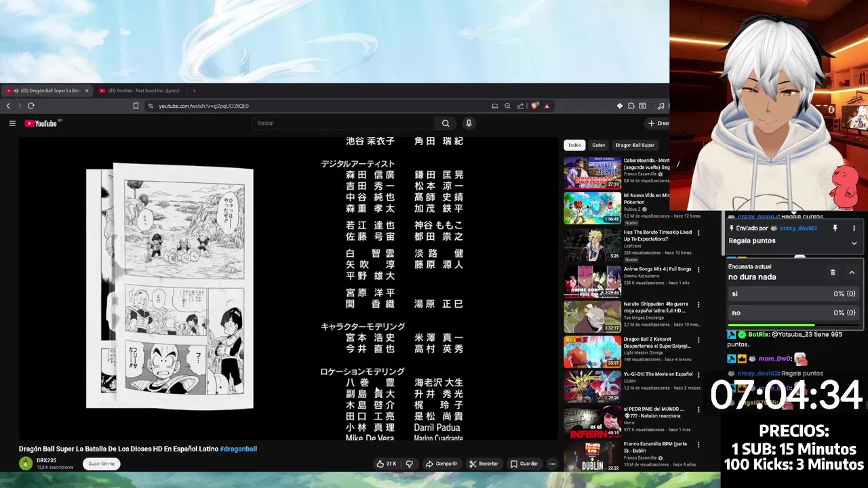Bookmark the page using the bookmark icon
This screenshot has height=488, width=868.
tap(136, 106)
